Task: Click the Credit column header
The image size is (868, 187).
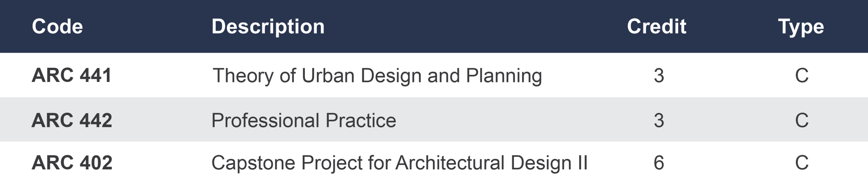Action: point(656,26)
